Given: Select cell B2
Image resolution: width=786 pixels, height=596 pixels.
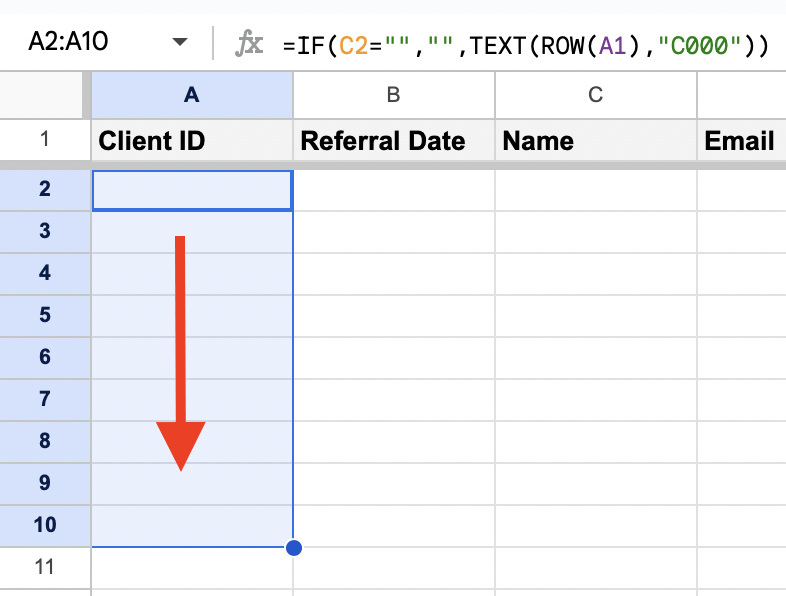Looking at the screenshot, I should click(394, 190).
